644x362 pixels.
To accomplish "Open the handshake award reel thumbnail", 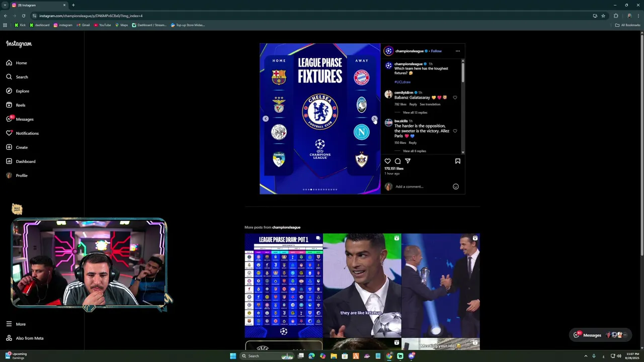I will (x=441, y=286).
